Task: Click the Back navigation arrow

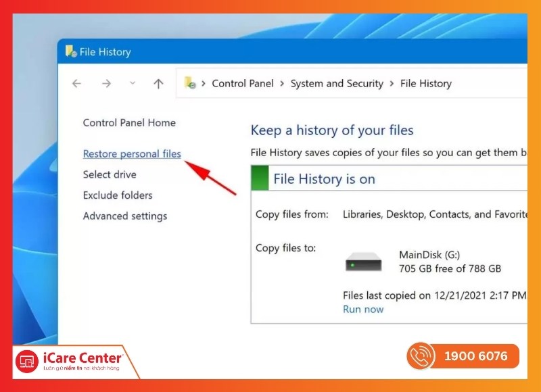Action: [76, 84]
